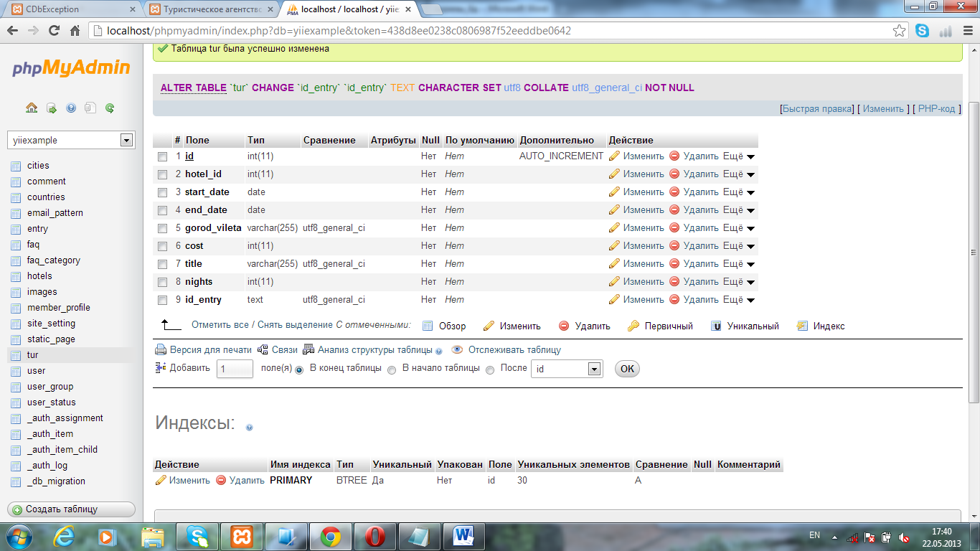
Task: Click the Связи relations icon
Action: pos(263,349)
